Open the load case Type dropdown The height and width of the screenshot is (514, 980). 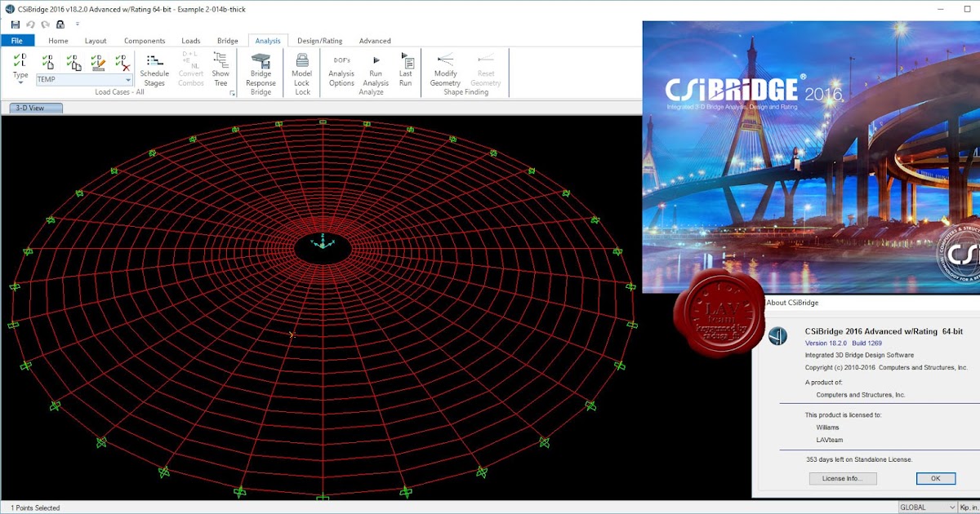(x=20, y=69)
